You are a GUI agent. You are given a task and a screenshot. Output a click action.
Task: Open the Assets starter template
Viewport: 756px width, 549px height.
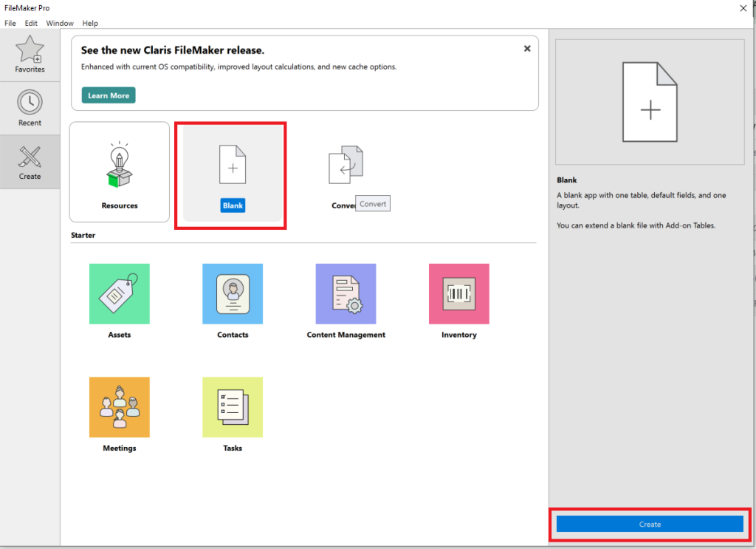(119, 293)
